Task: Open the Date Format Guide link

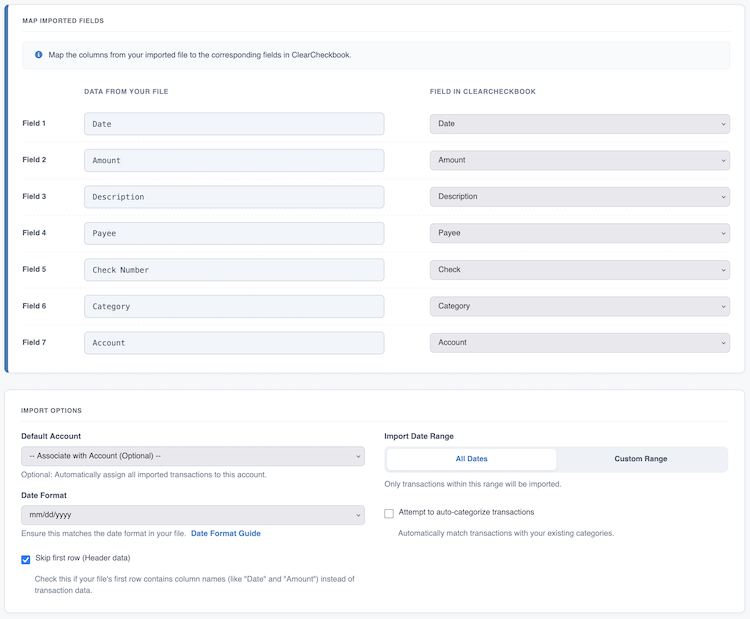Action: coord(226,533)
